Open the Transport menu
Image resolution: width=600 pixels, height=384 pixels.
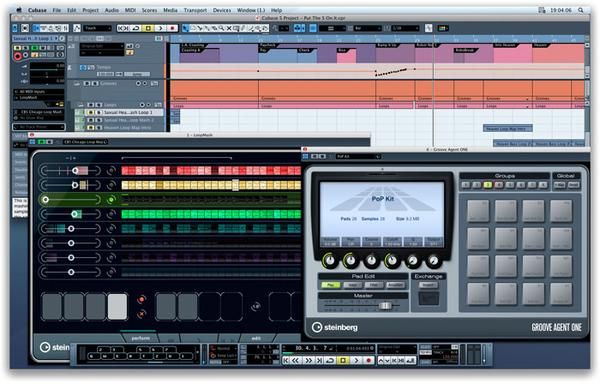click(195, 10)
